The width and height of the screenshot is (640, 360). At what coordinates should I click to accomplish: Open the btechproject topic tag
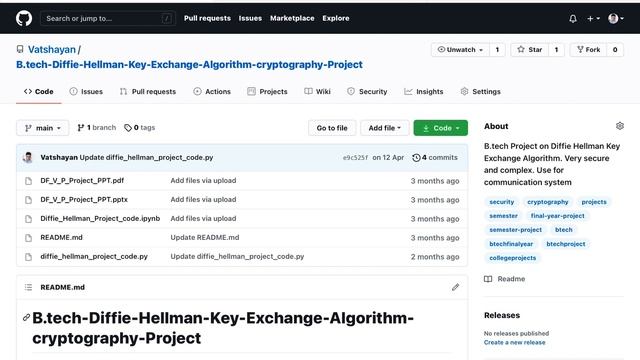pos(566,244)
